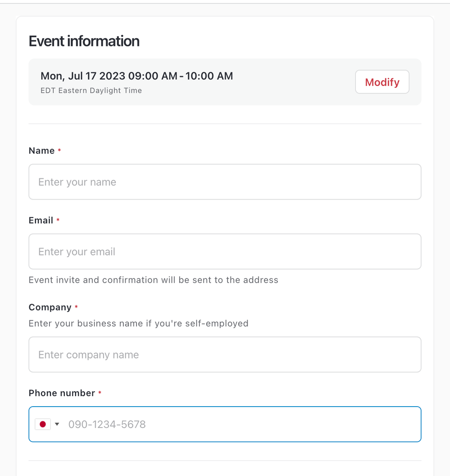Click the EDT Eastern Daylight Time text
Image resolution: width=450 pixels, height=476 pixels.
91,90
